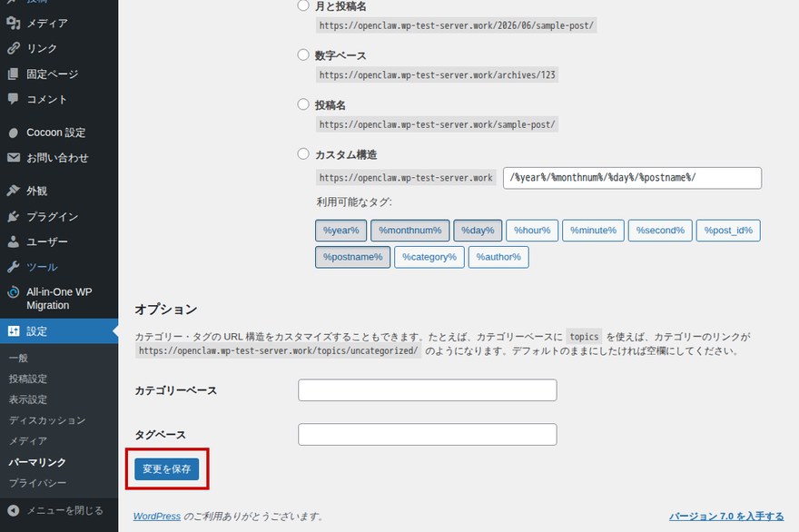Viewport: 799px width, 532px height.
Task: Add the %second% tag
Action: pos(660,231)
